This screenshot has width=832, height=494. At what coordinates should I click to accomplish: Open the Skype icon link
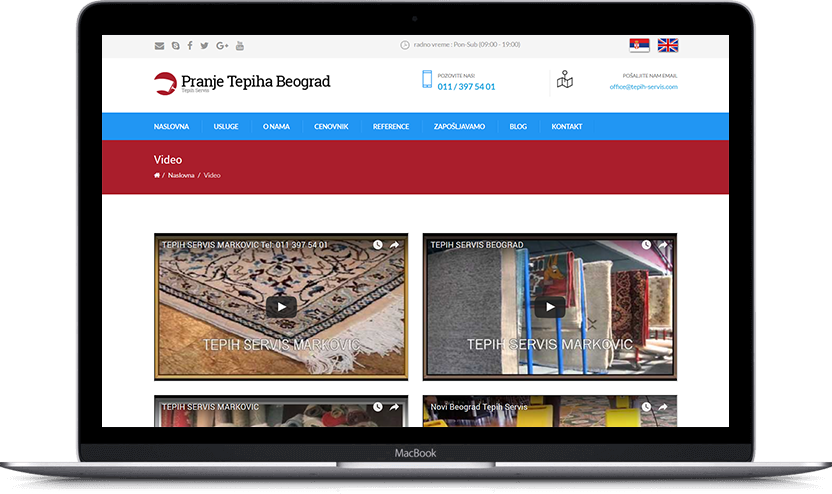click(x=176, y=45)
